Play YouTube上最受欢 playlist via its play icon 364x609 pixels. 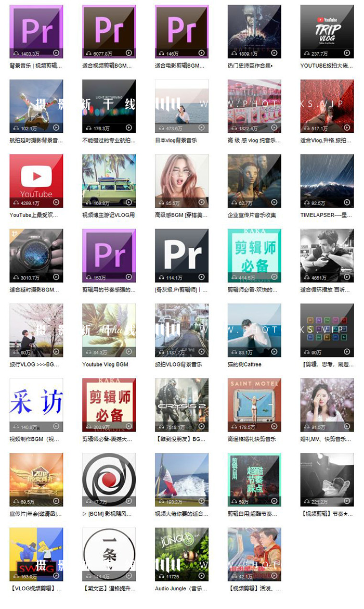click(x=56, y=202)
